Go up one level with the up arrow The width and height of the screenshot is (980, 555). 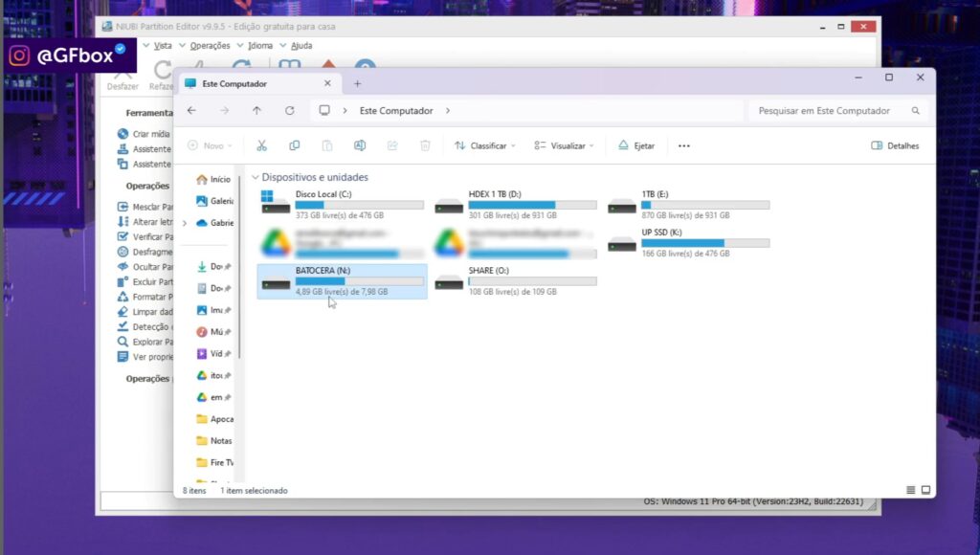point(256,111)
